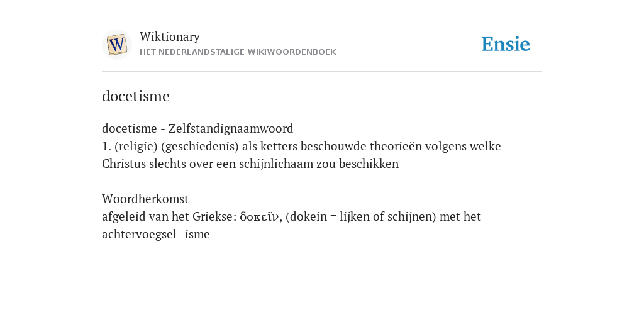This screenshot has height=322, width=644.
Task: Click the 'docetisme' heading
Action: coord(136,96)
